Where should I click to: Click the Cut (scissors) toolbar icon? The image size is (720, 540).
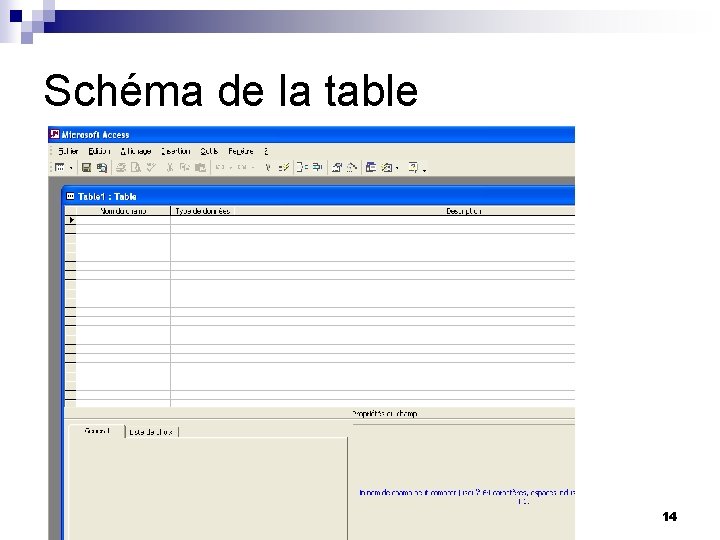point(170,168)
